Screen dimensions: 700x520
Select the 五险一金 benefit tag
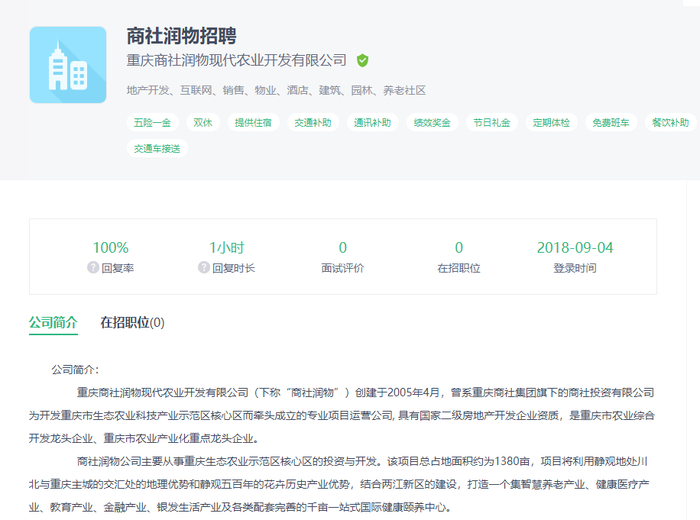(x=152, y=123)
